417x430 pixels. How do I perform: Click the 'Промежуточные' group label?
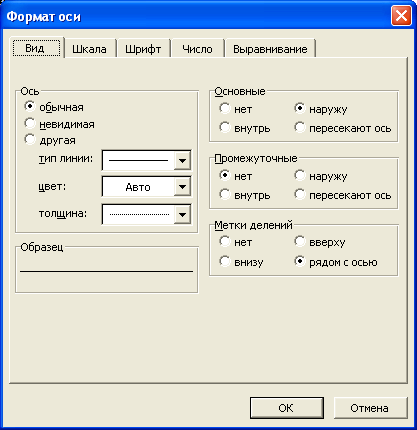(256, 158)
